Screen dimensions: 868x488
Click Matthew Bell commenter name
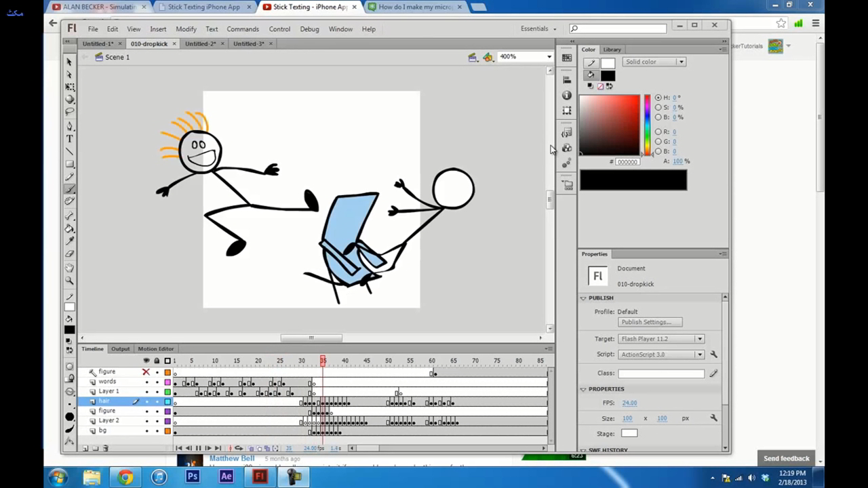pos(232,459)
